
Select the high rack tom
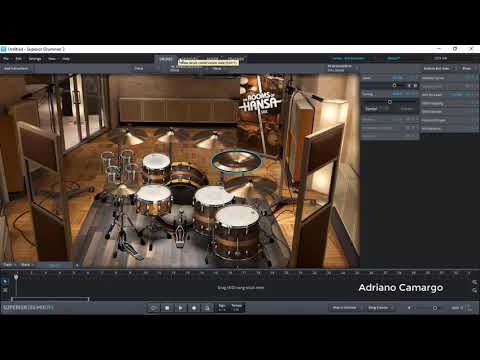coord(156,167)
